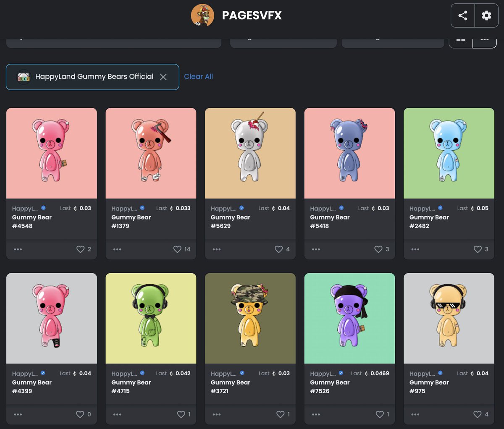
Task: Click HappyL... collection link on #4715 card
Action: (x=124, y=374)
